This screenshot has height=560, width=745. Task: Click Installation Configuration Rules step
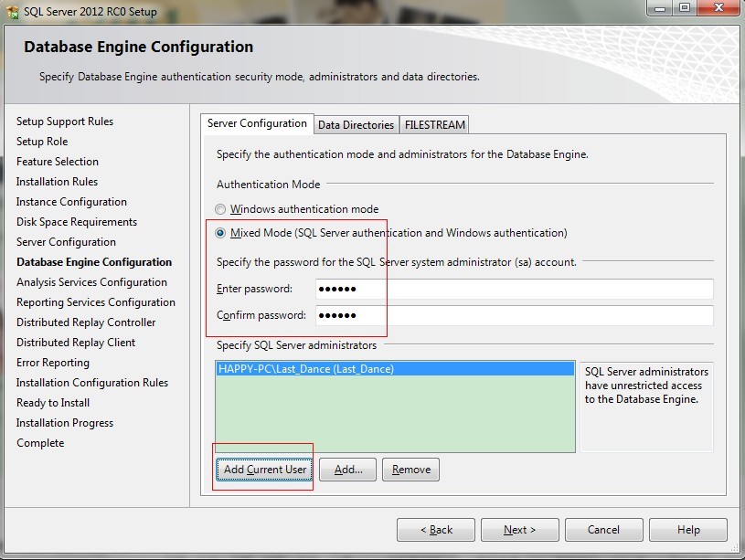click(92, 383)
